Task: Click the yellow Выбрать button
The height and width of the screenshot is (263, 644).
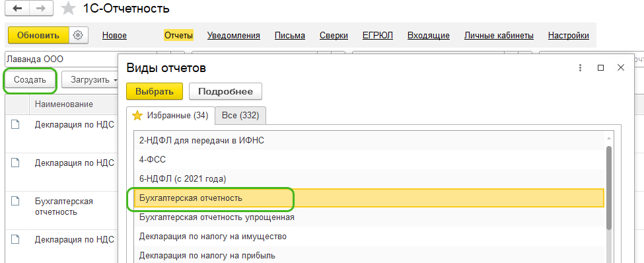Action: [x=155, y=91]
